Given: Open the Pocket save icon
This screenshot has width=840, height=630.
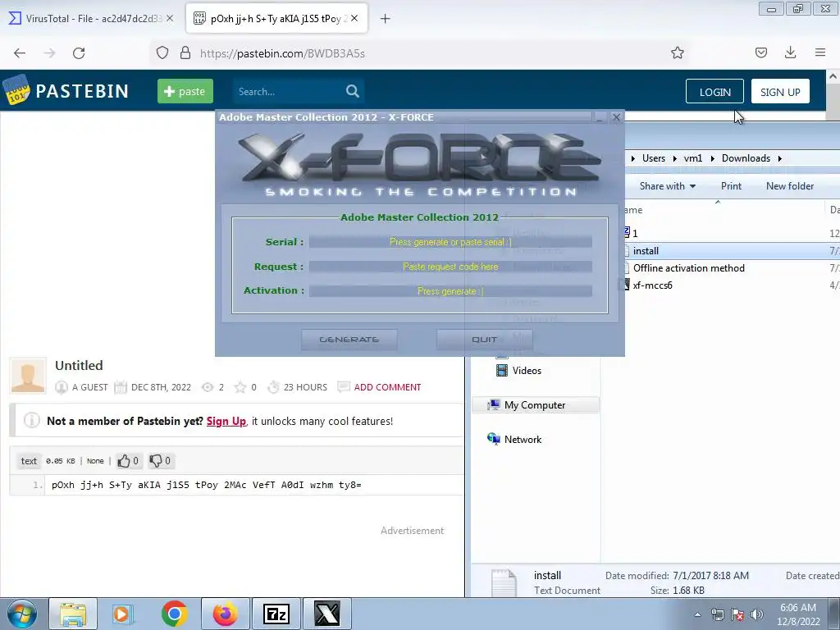Looking at the screenshot, I should [760, 52].
